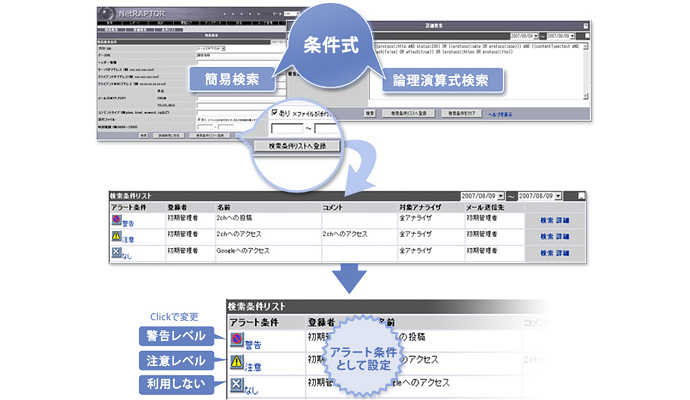The height and width of the screenshot is (400, 690).
Task: Click the 検索 link for the 2chへの投稿 row
Action: coord(547,220)
